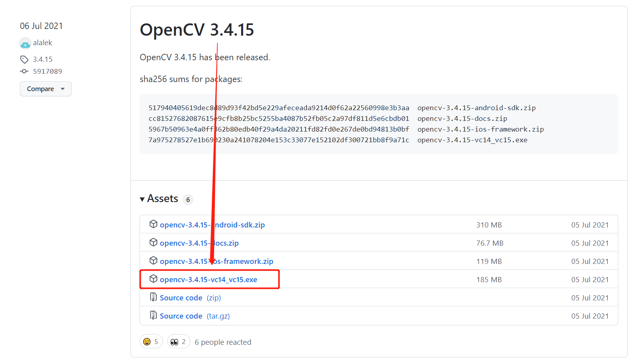Screen dimensions: 644x361
Task: Click package icon for android-sdk.zip asset
Action: [x=153, y=224]
